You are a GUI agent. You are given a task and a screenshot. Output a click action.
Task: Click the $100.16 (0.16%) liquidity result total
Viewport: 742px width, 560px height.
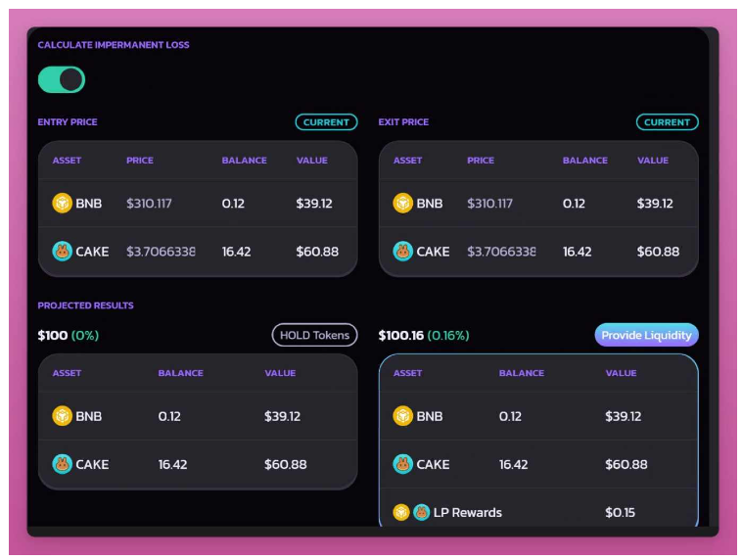(x=424, y=336)
